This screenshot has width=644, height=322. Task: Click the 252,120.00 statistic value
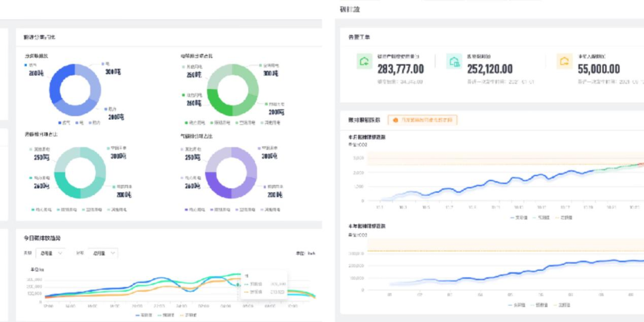pyautogui.click(x=490, y=69)
